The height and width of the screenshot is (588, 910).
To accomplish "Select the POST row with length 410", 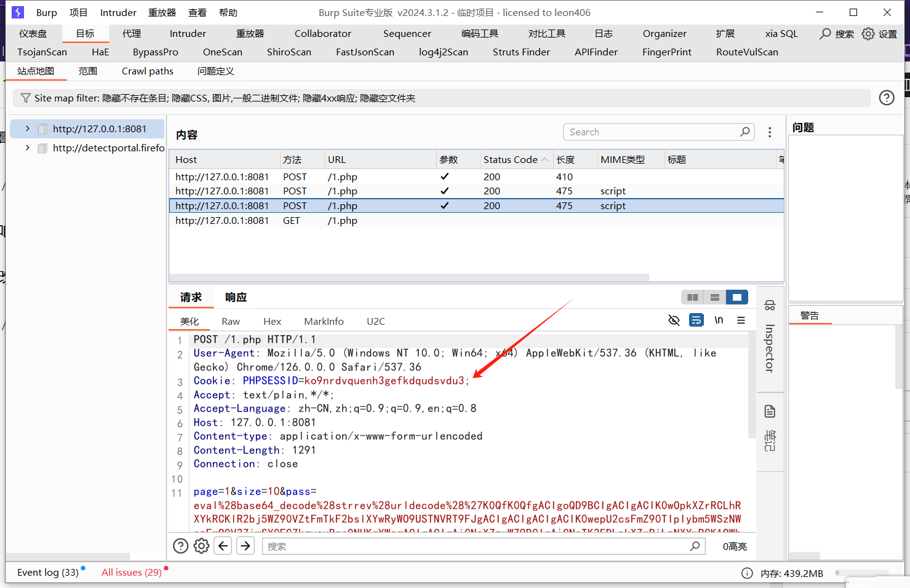I will pos(476,177).
